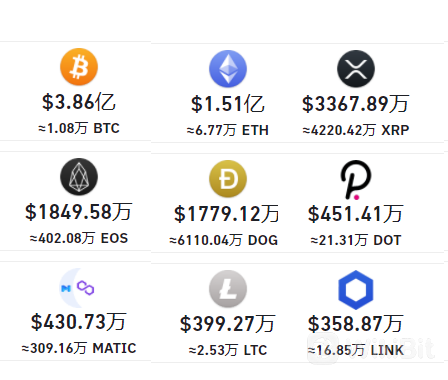Click the ≈402.08万 EOS quantity text
The height and width of the screenshot is (380, 448).
click(x=79, y=238)
